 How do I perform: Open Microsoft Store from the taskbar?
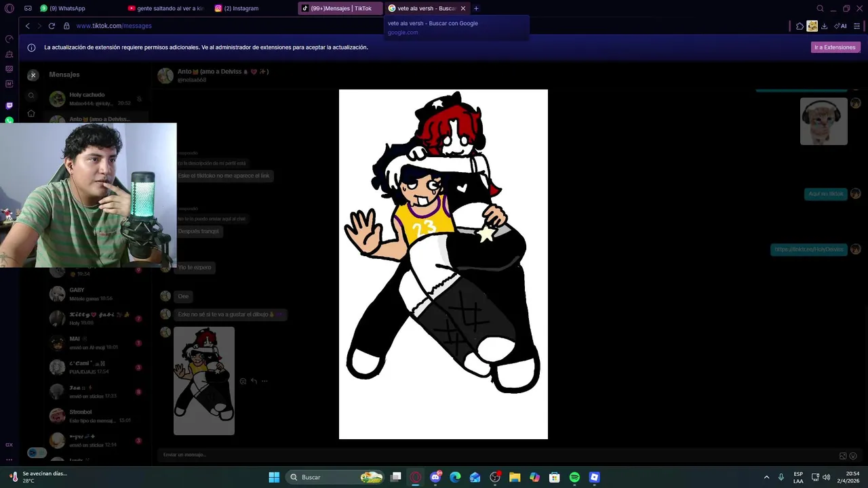(x=555, y=477)
